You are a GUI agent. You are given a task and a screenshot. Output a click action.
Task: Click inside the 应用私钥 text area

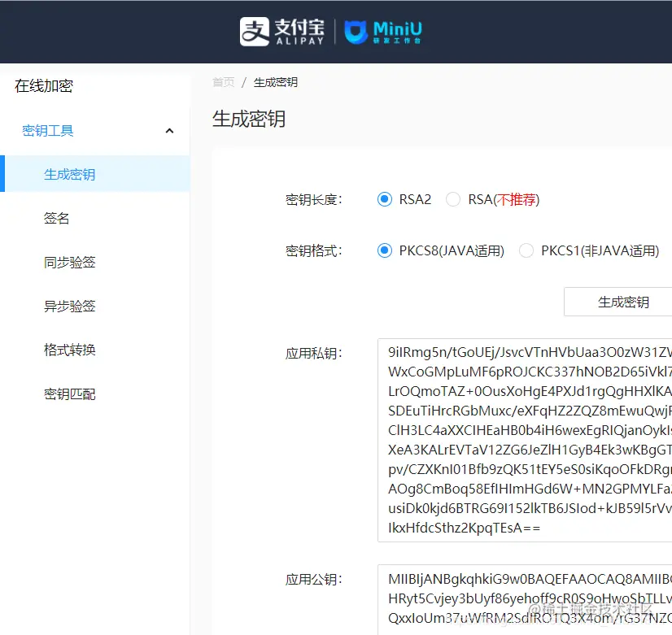pos(525,440)
